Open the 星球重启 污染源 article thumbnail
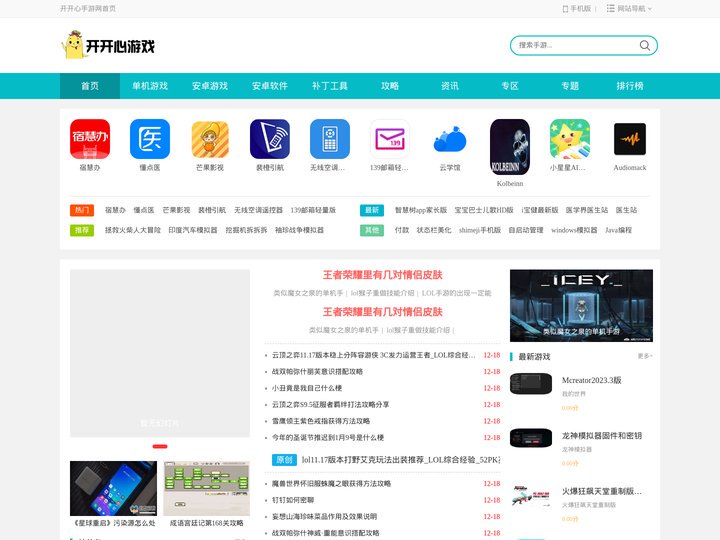 pyautogui.click(x=113, y=489)
